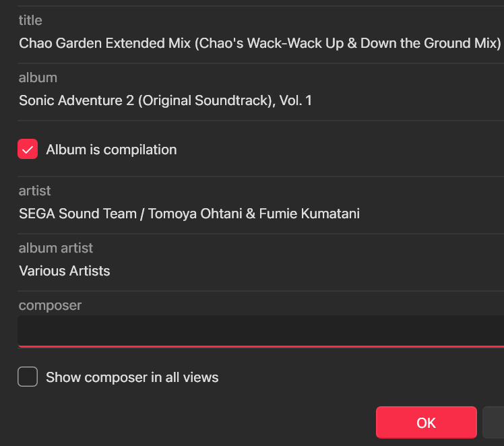
Task: Click the partially visible button beside OK
Action: pyautogui.click(x=494, y=422)
